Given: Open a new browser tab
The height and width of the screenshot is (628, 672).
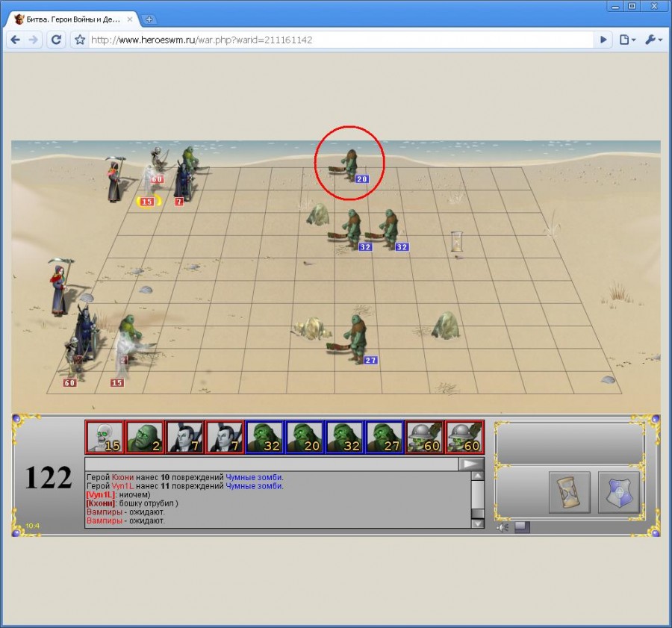Looking at the screenshot, I should (149, 19).
